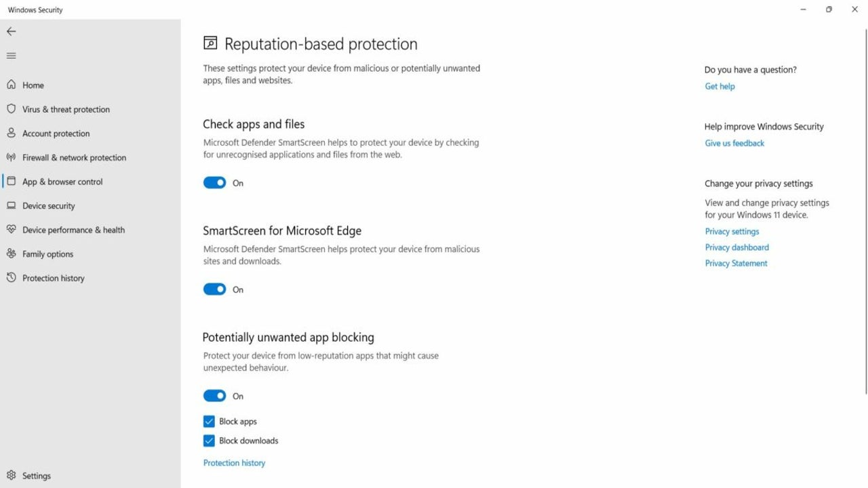Open the Privacy dashboard link
Screen dimensions: 868x488
pyautogui.click(x=736, y=247)
